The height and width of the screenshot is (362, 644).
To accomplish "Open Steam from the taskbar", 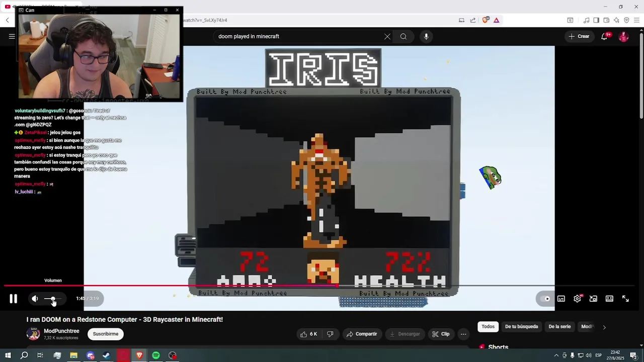I will point(107,355).
